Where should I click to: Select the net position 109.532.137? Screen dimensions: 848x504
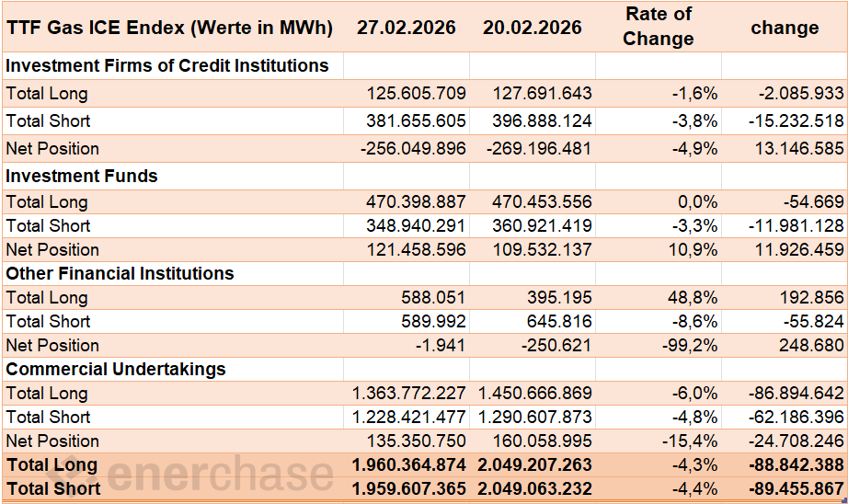point(543,249)
